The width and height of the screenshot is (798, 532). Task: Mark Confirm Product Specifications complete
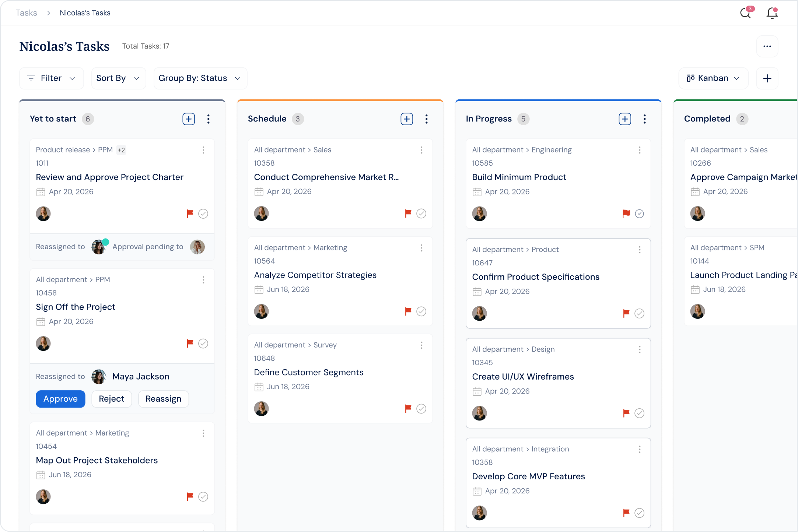coord(640,313)
